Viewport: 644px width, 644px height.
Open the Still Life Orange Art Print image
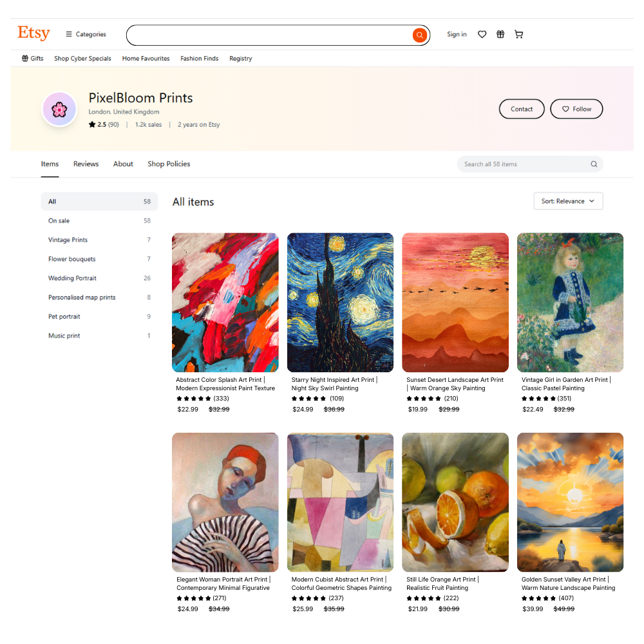tap(455, 502)
